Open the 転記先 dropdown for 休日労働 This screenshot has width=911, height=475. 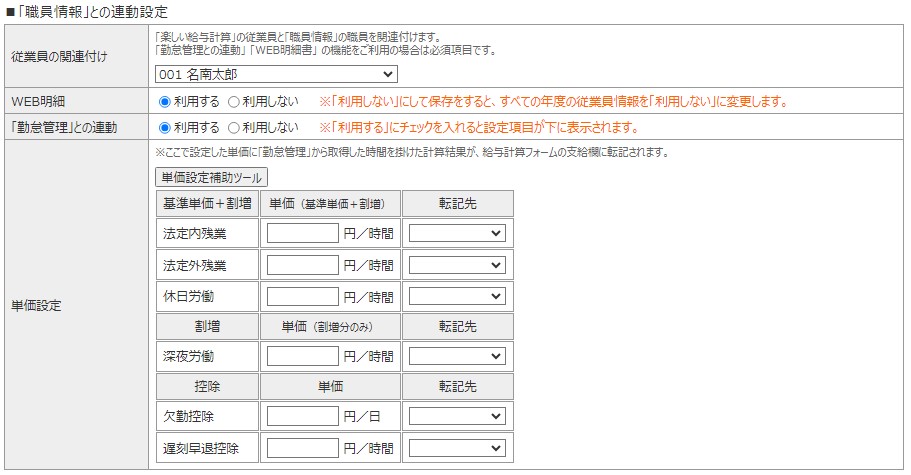click(457, 297)
